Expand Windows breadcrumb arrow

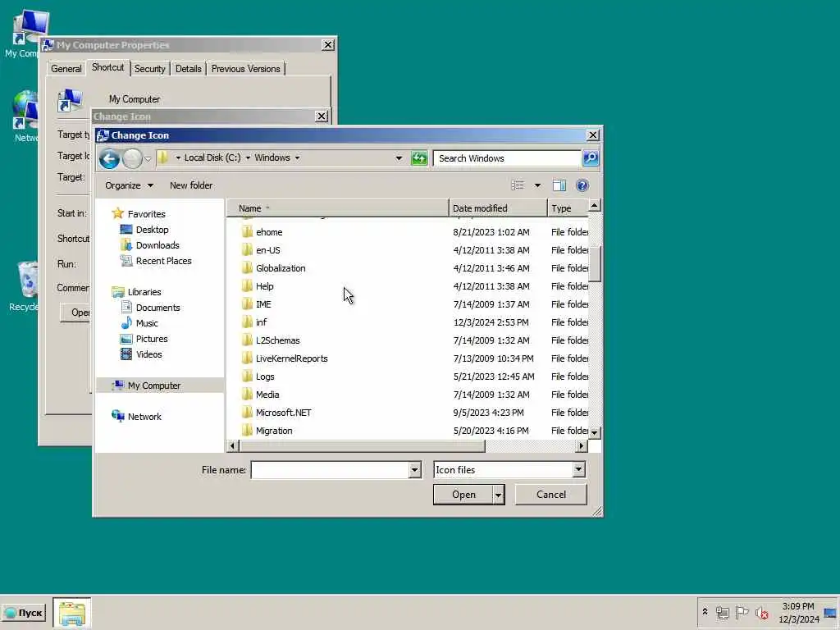point(297,157)
